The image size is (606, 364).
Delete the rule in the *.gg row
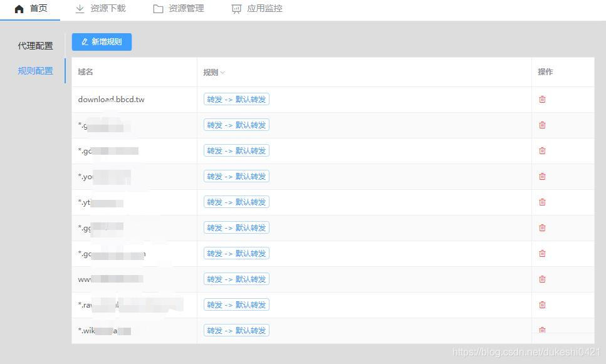542,227
